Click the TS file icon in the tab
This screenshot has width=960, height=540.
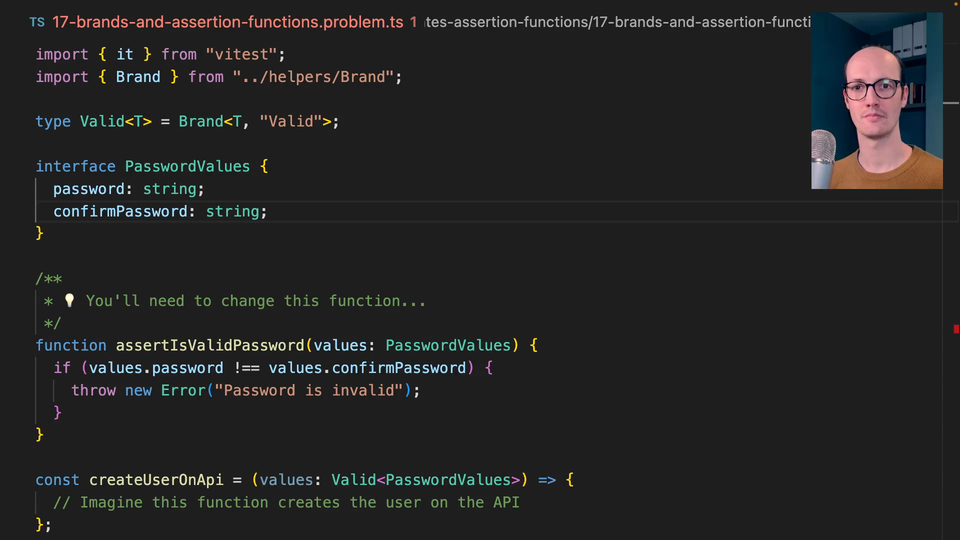coord(37,22)
